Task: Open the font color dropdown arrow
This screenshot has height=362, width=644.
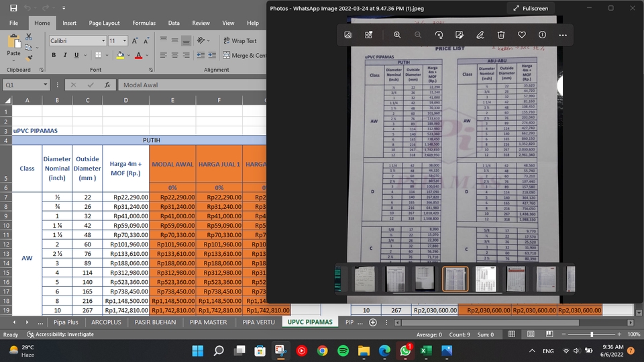Action: pyautogui.click(x=147, y=55)
